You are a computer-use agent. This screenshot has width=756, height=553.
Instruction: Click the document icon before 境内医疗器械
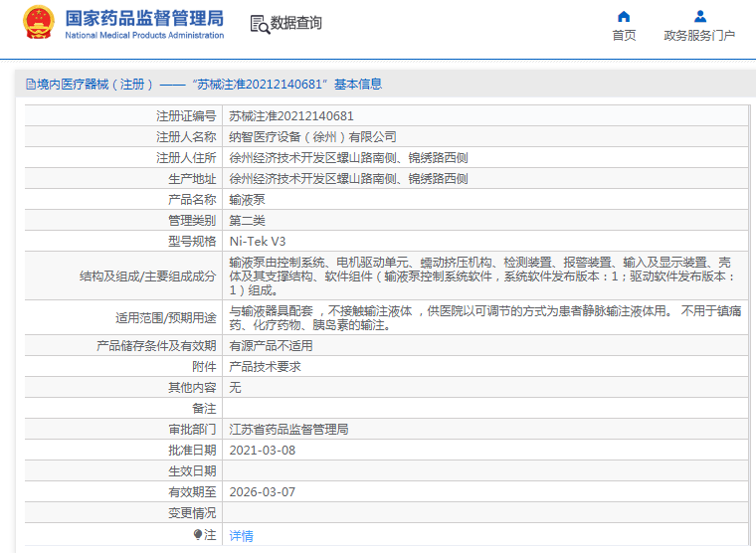[x=31, y=85]
